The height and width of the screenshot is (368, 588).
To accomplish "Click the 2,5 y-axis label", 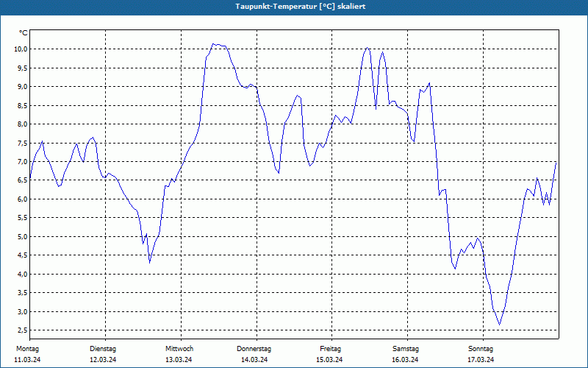I will point(23,330).
